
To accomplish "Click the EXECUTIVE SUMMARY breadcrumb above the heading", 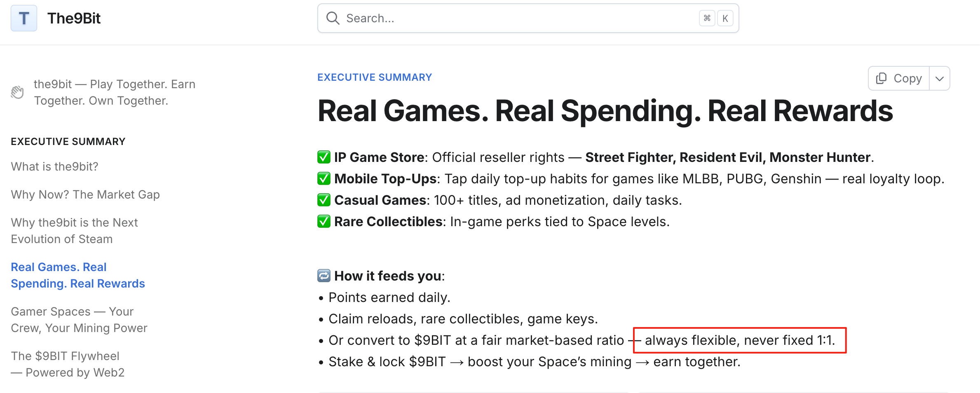I will tap(374, 77).
